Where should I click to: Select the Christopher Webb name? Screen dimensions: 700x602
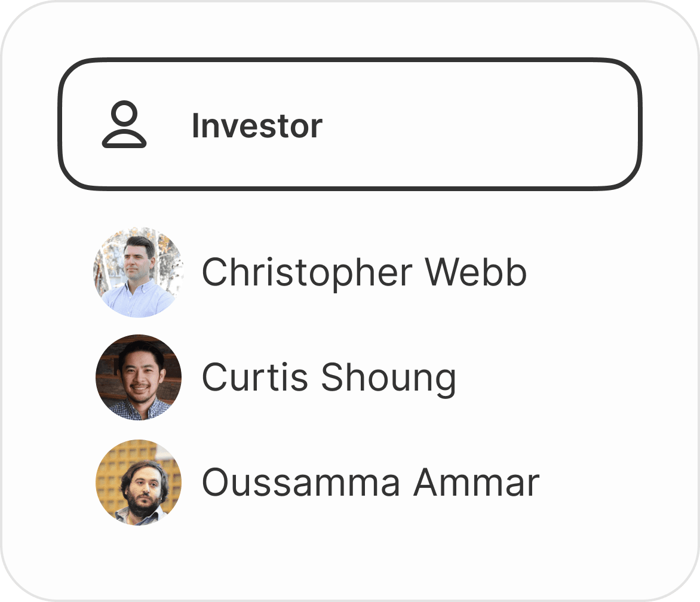tap(364, 272)
